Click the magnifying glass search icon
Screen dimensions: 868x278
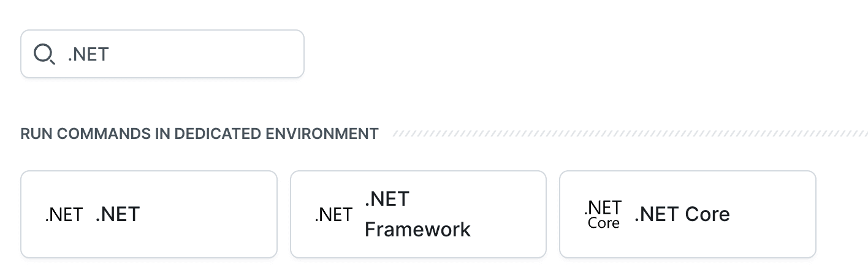click(x=44, y=54)
